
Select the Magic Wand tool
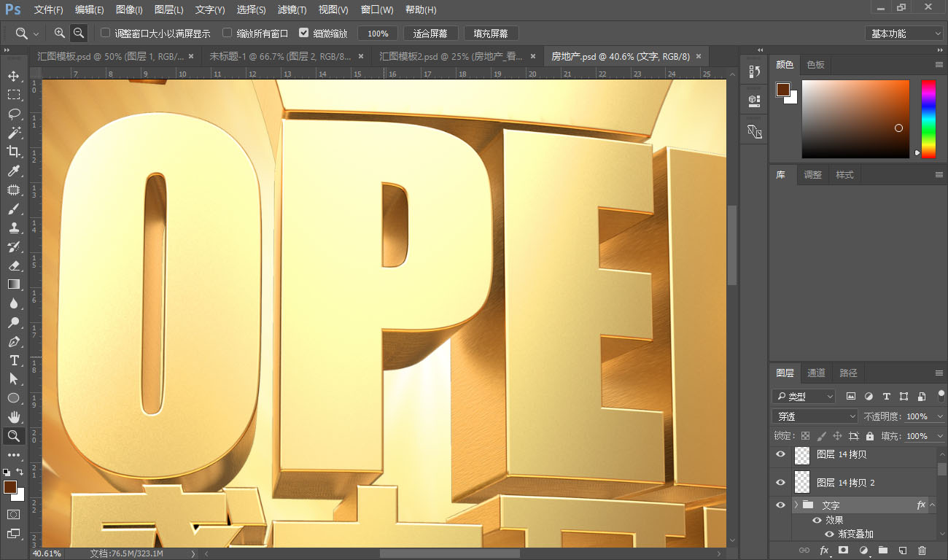point(13,133)
